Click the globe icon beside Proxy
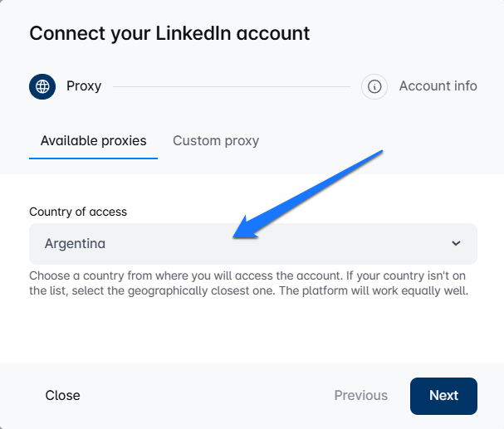The width and height of the screenshot is (504, 429). [x=42, y=86]
